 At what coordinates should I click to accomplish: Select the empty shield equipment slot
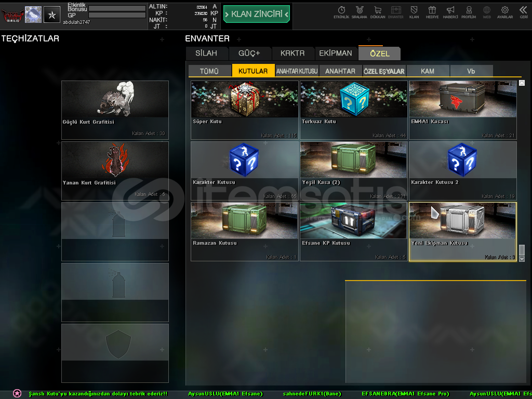[x=115, y=353]
